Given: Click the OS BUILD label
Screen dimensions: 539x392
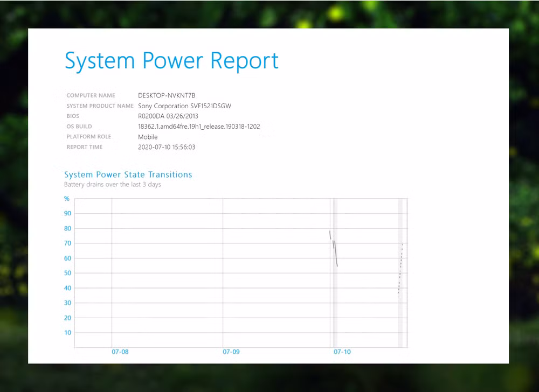Looking at the screenshot, I should [x=79, y=127].
